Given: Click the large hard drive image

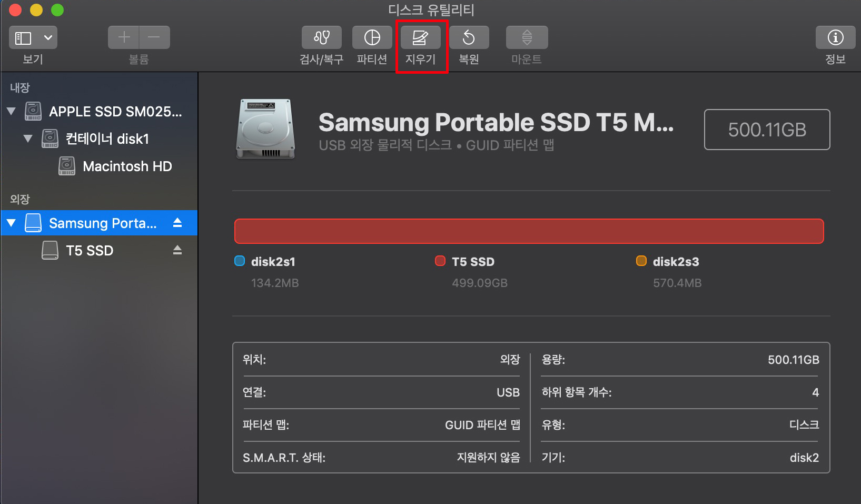Looking at the screenshot, I should point(265,129).
